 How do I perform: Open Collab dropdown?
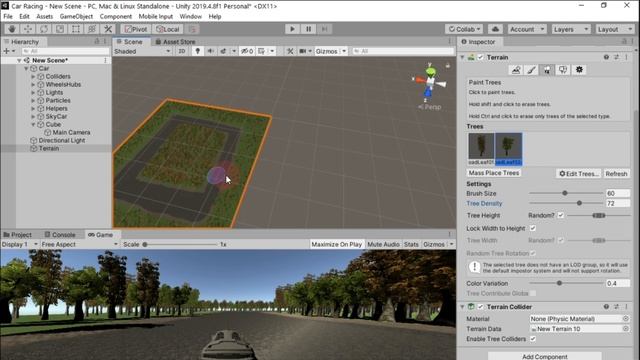click(x=464, y=29)
